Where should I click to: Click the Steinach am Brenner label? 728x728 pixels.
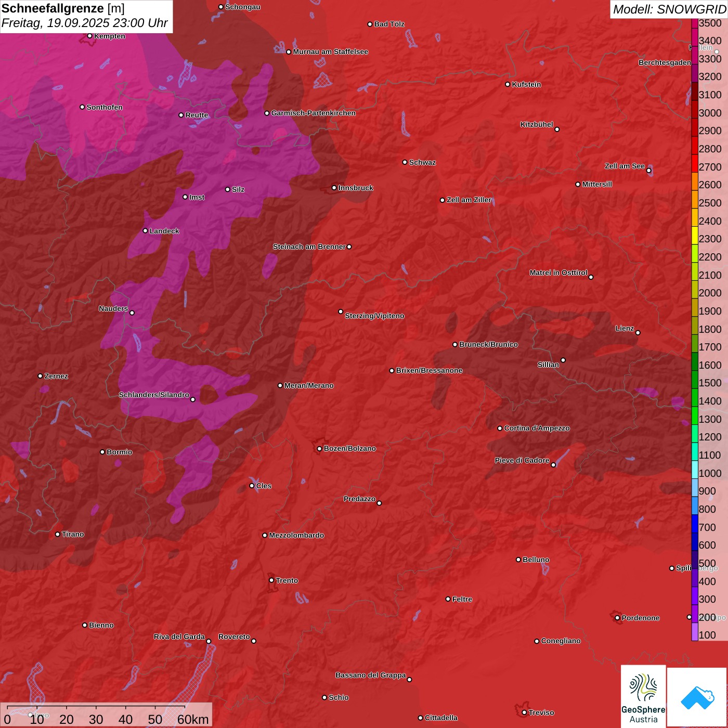309,247
